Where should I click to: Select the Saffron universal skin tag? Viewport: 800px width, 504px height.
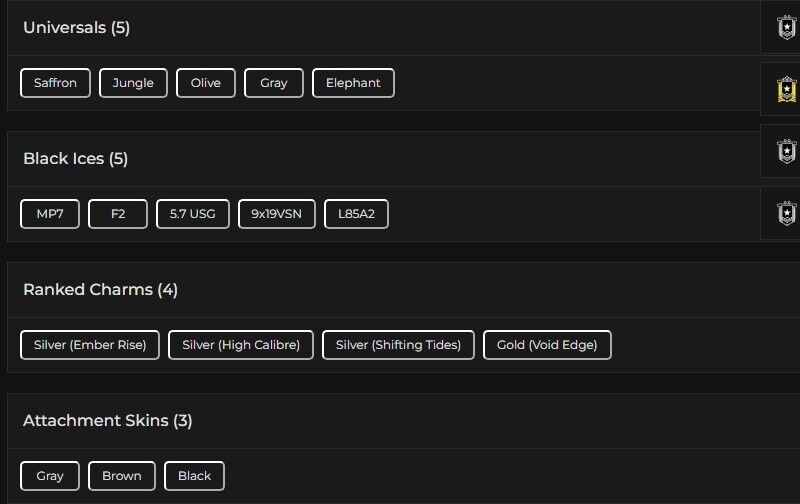(55, 83)
